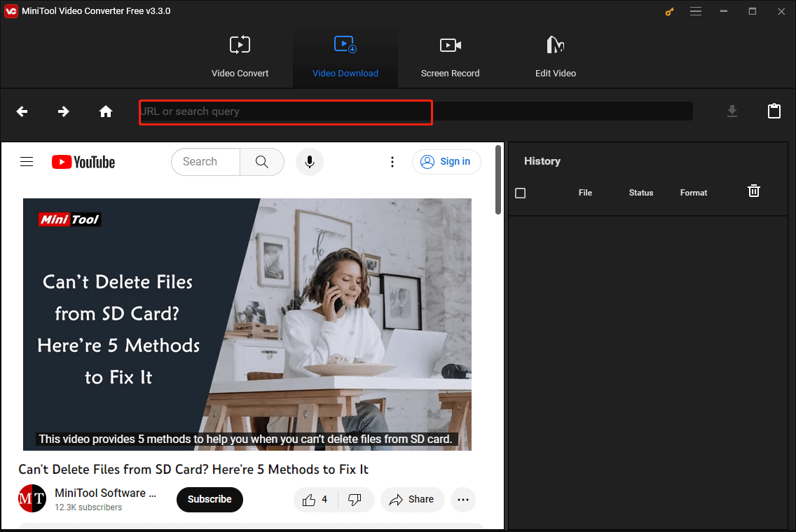
Task: Click the Sign in button
Action: tap(446, 161)
